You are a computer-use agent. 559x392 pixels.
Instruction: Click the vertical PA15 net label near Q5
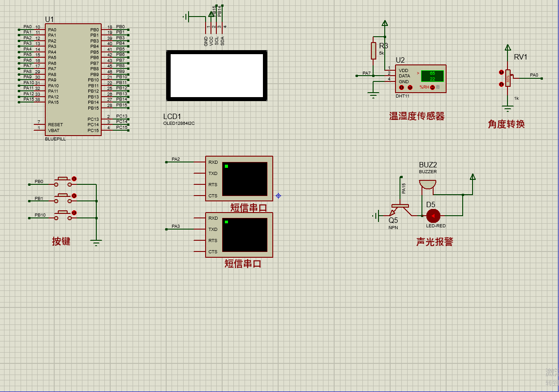point(404,188)
